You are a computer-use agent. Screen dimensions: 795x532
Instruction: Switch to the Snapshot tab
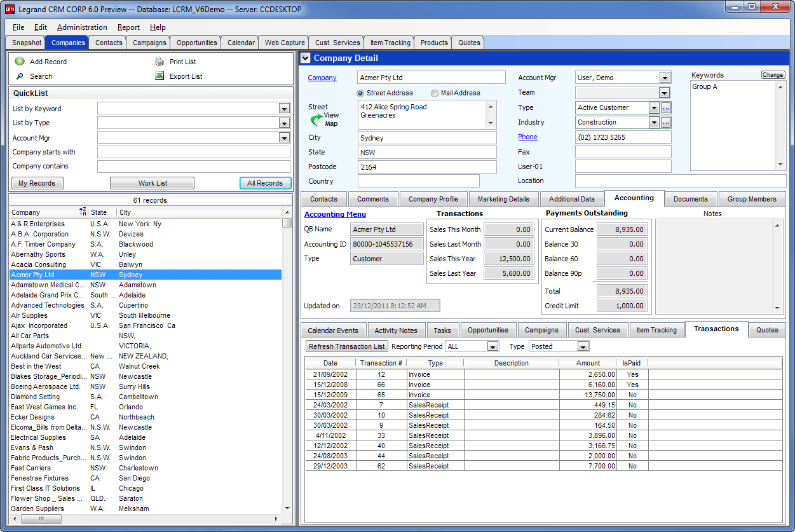[26, 43]
